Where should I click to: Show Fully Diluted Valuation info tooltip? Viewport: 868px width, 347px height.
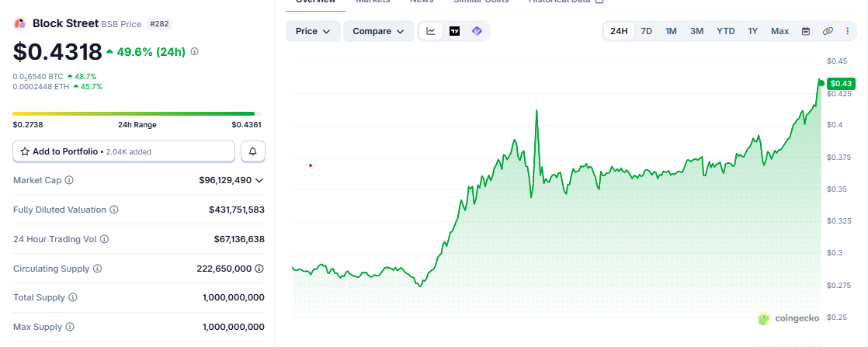coord(113,210)
